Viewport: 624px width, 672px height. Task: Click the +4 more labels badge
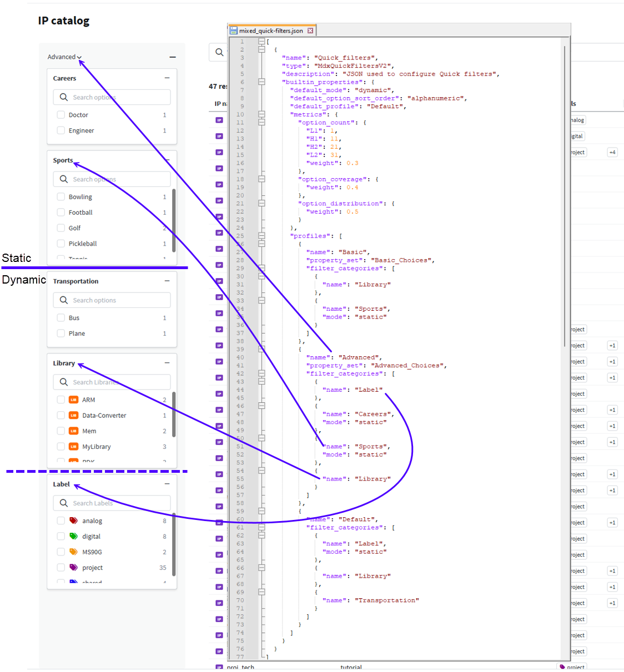tap(612, 152)
